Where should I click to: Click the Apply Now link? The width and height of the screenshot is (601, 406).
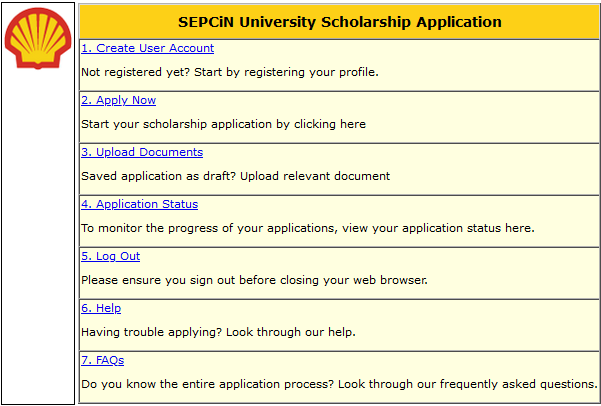118,100
